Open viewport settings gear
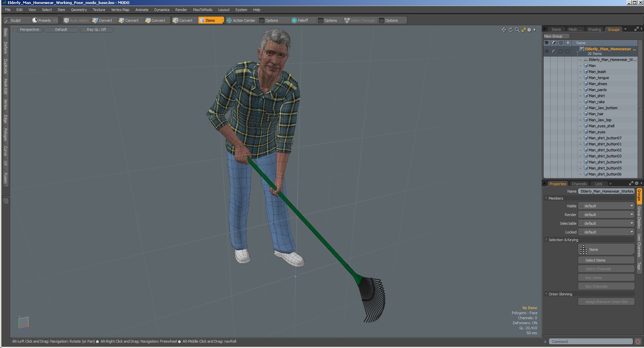Viewport: 644px width, 348px height. [529, 30]
